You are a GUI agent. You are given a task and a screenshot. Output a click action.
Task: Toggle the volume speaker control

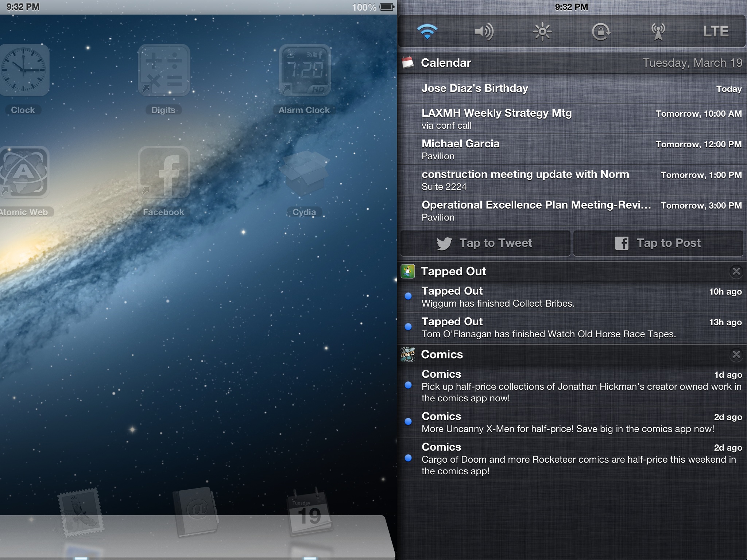[484, 31]
